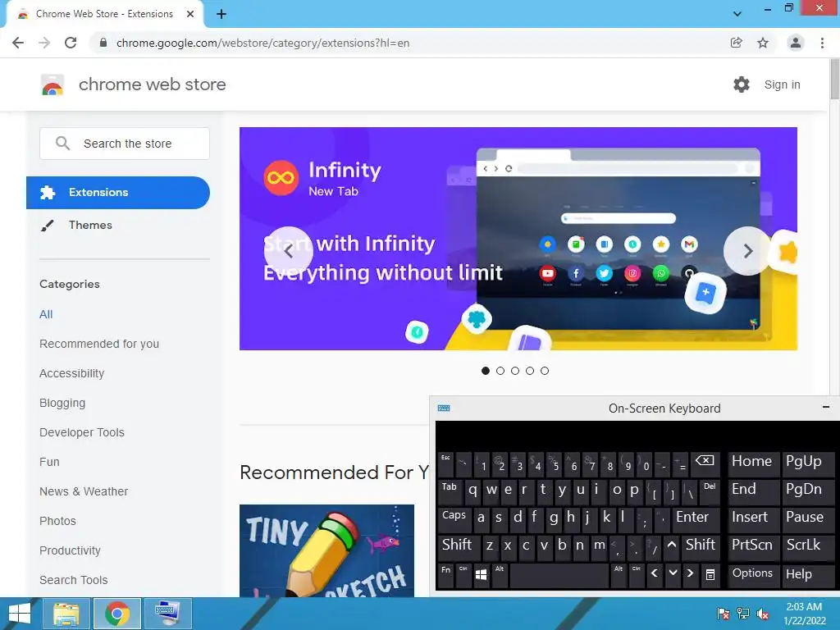Tap Help on the on-screen keyboard
Viewport: 840px width, 630px height.
(x=807, y=574)
